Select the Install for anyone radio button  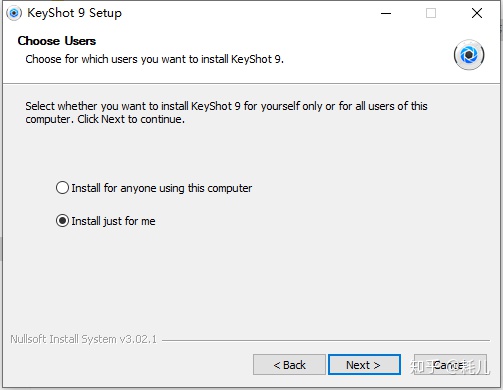(62, 188)
